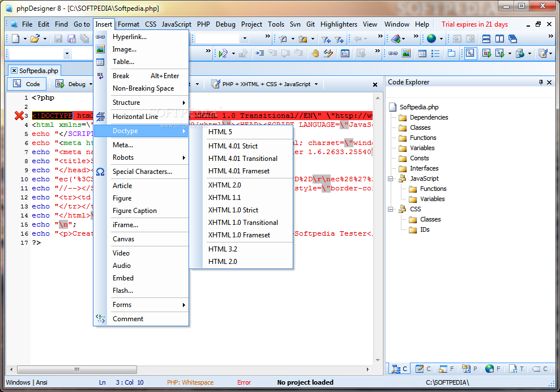Click the hyperlink chain toolbar icon
Screen dimensions: 560x392
(393, 54)
